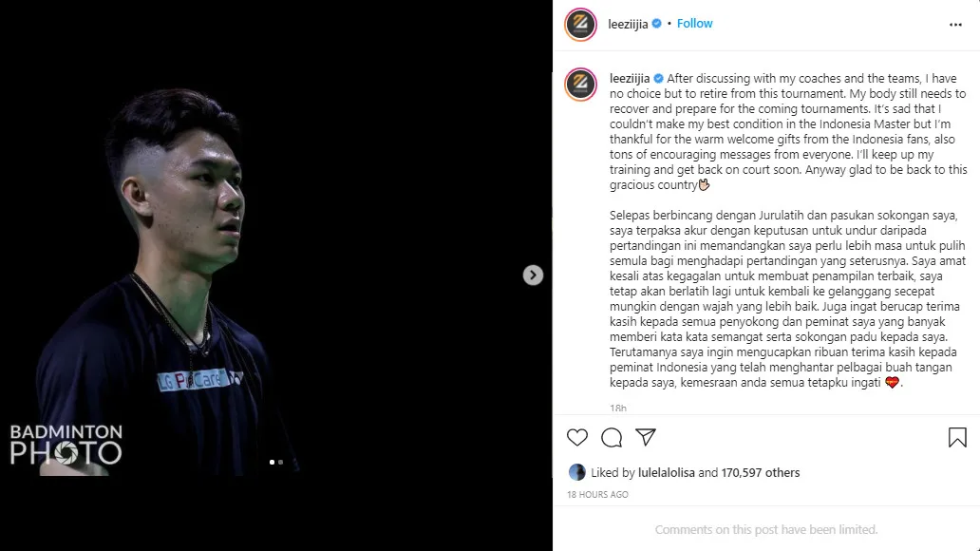Click the 18 hours ago timestamp

pyautogui.click(x=597, y=495)
